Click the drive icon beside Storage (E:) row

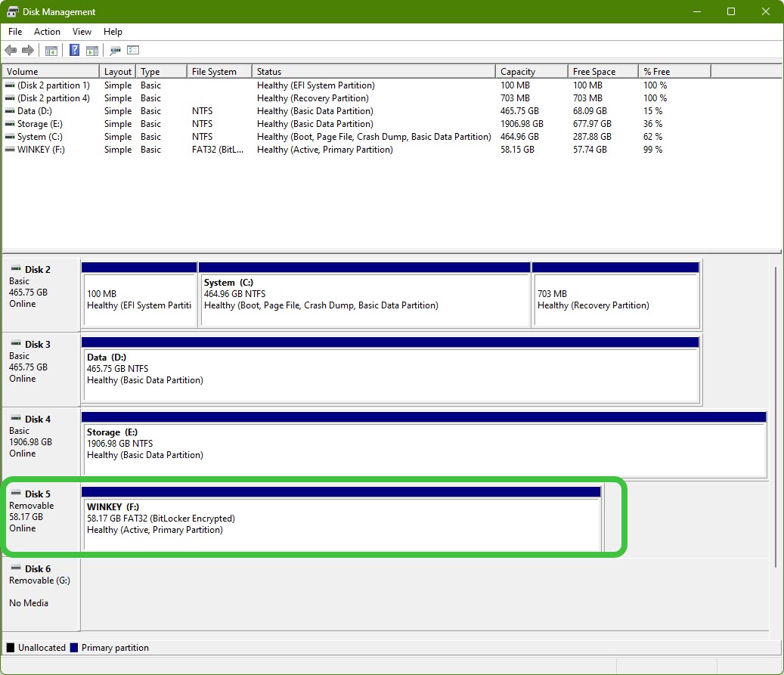[x=10, y=124]
